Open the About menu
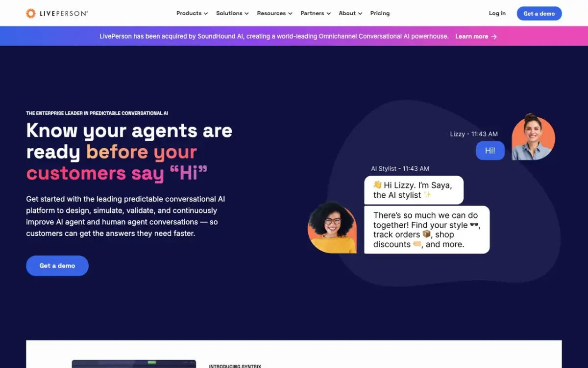The width and height of the screenshot is (588, 368). click(x=350, y=13)
